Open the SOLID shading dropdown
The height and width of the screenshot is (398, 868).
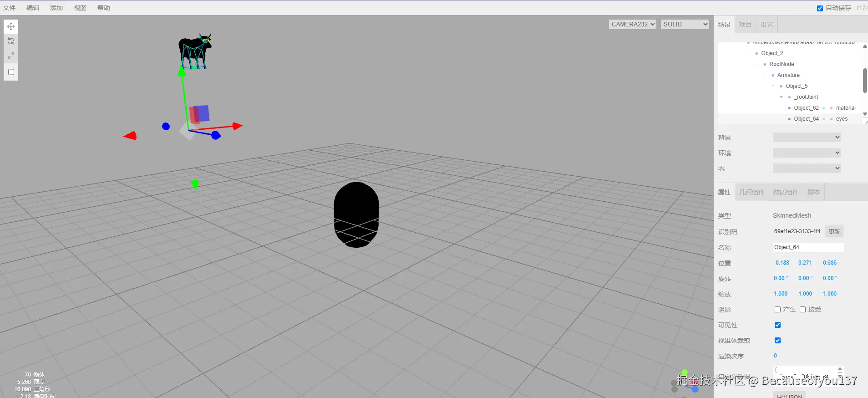pos(685,24)
